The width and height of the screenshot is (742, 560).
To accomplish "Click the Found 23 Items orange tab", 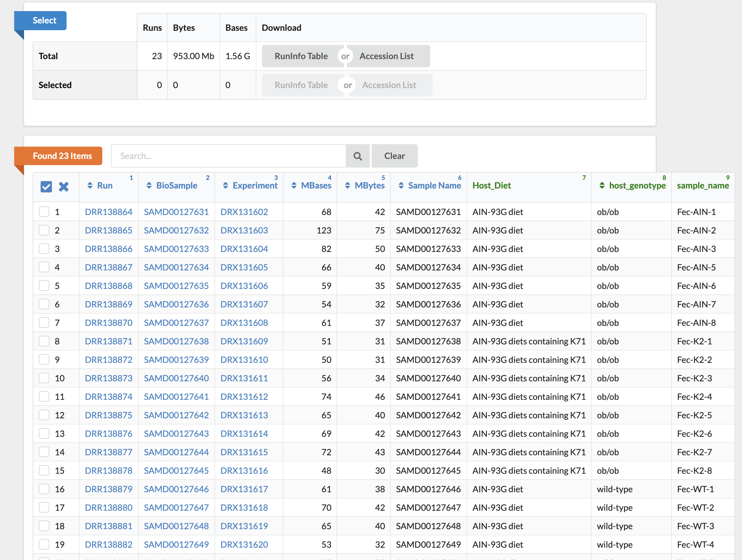I will click(62, 156).
